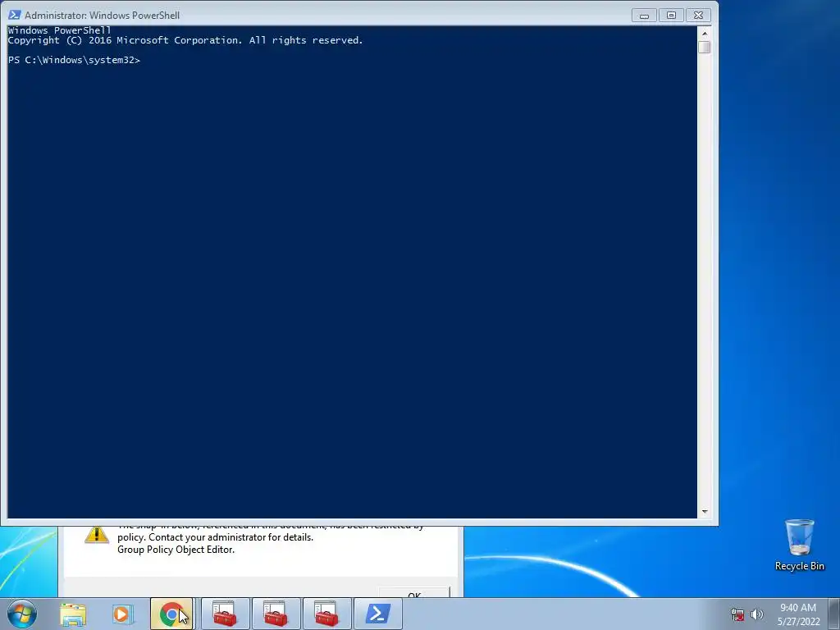
Task: Click the PS C:\Windows\system32> prompt line
Action: pyautogui.click(x=74, y=60)
